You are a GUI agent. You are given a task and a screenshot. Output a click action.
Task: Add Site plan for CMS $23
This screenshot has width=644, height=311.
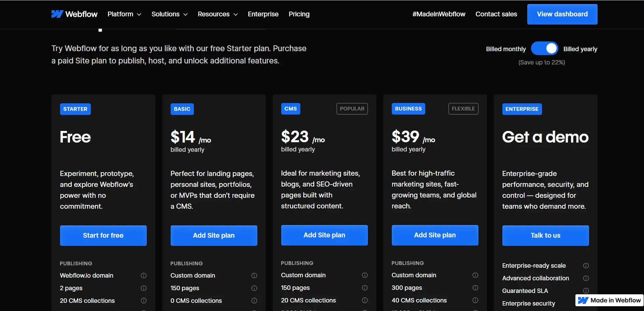point(325,235)
